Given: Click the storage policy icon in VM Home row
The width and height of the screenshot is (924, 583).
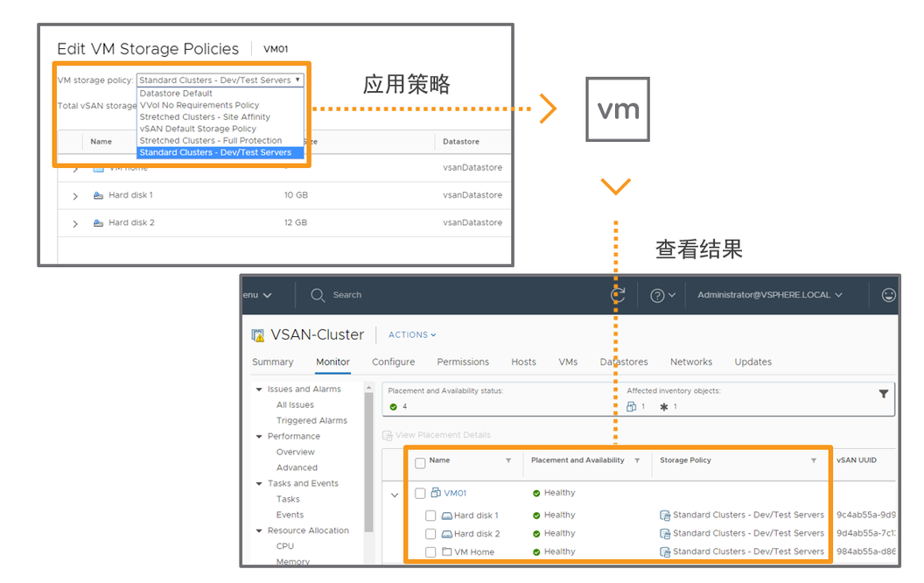Looking at the screenshot, I should pos(665,552).
